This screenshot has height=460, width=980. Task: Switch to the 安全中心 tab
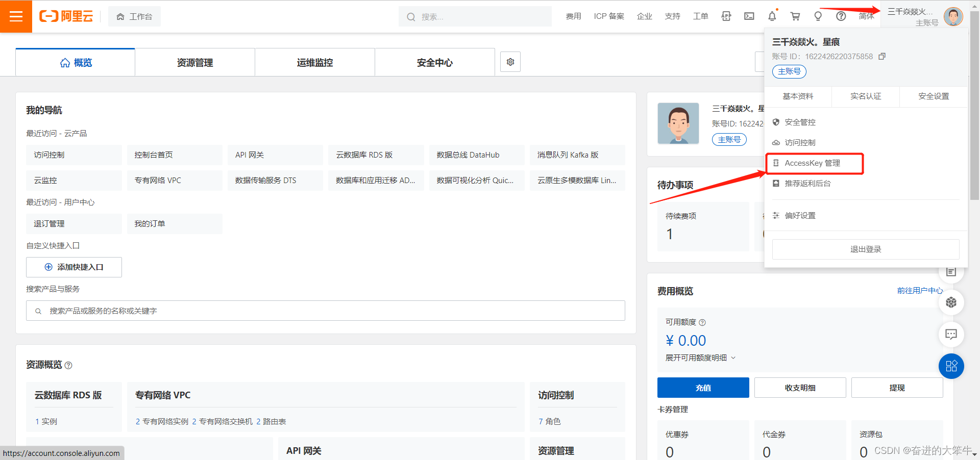(x=435, y=62)
